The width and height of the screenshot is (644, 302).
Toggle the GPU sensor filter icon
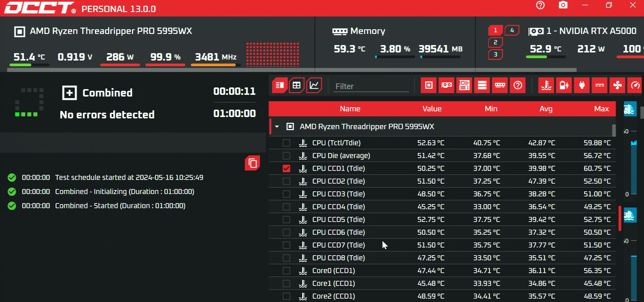[447, 85]
